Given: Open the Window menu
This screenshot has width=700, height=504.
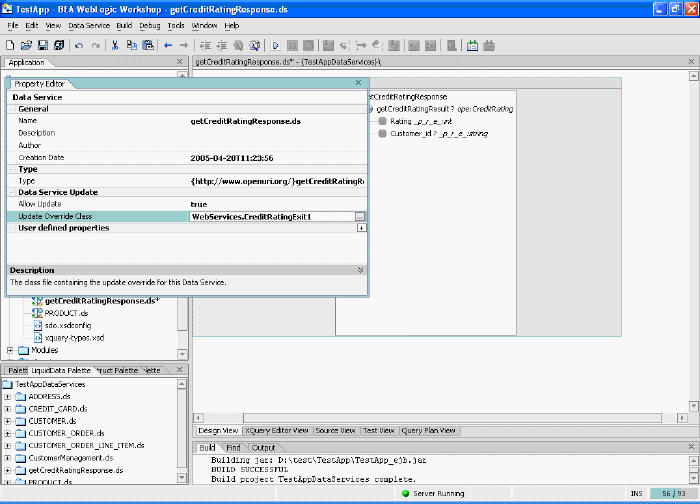Looking at the screenshot, I should [204, 25].
